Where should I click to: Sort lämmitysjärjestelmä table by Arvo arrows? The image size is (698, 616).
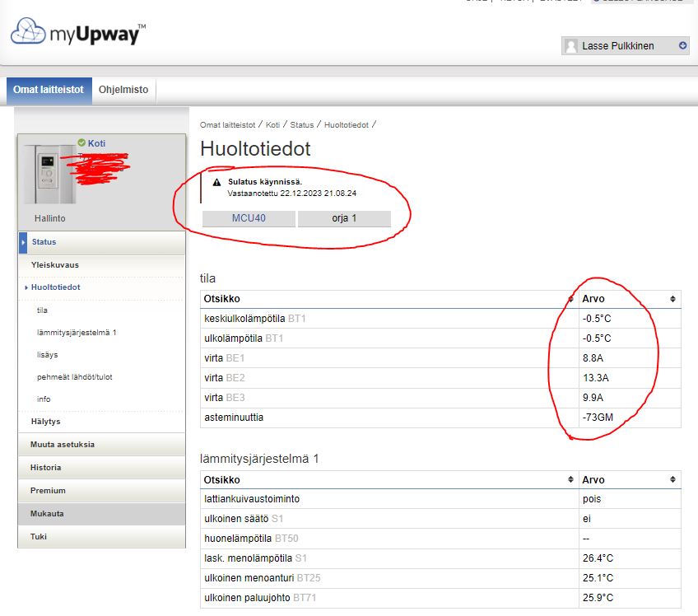coord(672,480)
